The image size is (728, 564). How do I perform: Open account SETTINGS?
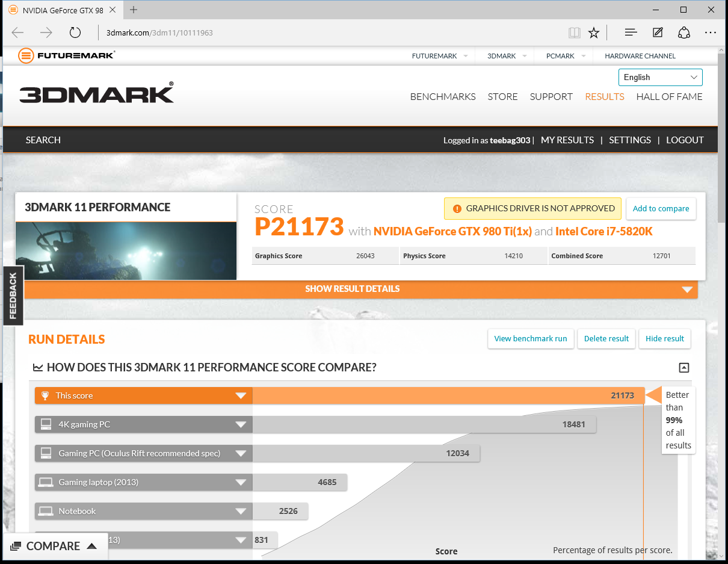pos(630,140)
